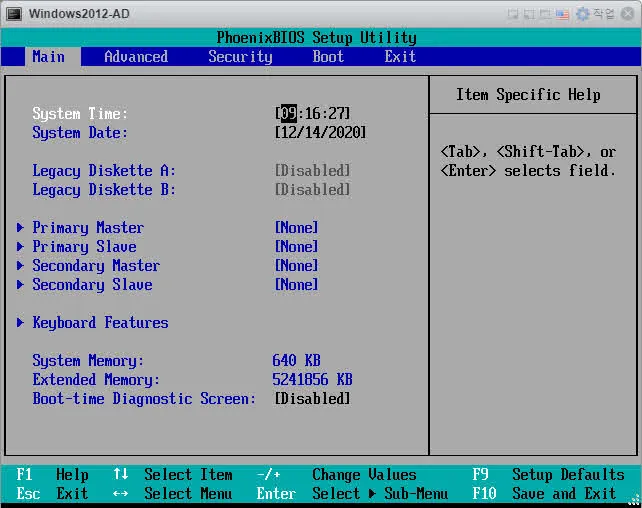This screenshot has width=642, height=508.
Task: Open the Security tab
Action: point(240,56)
